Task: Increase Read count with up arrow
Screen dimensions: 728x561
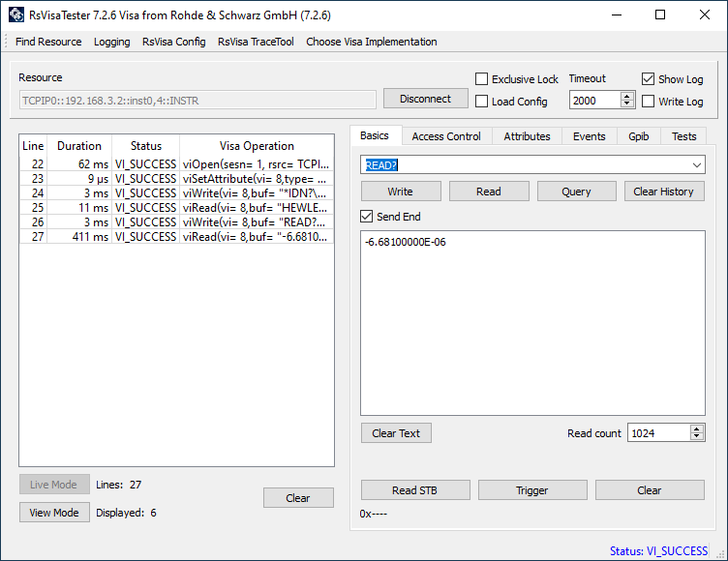Action: click(696, 428)
